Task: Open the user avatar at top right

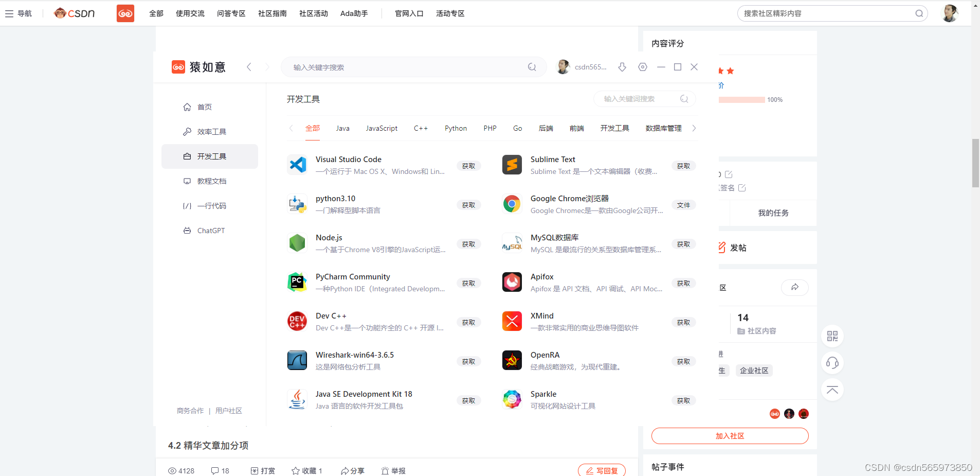Action: coord(950,13)
